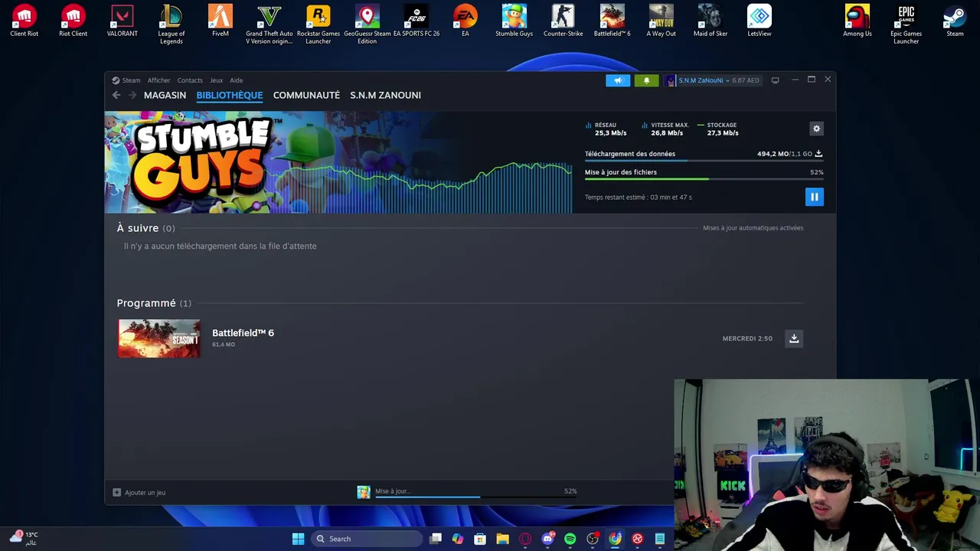Open Counter-Strike desktop shortcut
980x551 pixels.
pyautogui.click(x=563, y=21)
